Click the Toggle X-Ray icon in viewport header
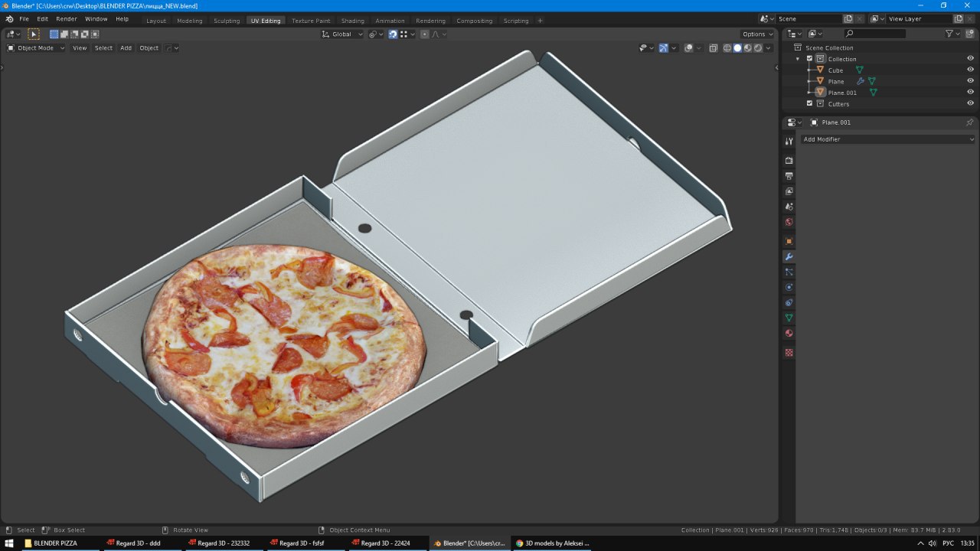This screenshot has height=551, width=980. [713, 47]
